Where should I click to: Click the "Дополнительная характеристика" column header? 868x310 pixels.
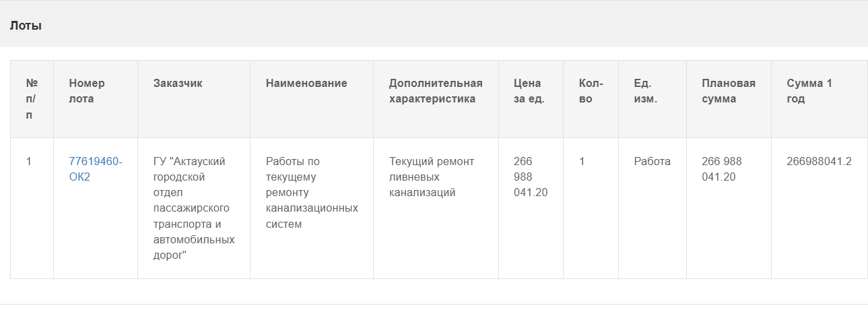(435, 91)
